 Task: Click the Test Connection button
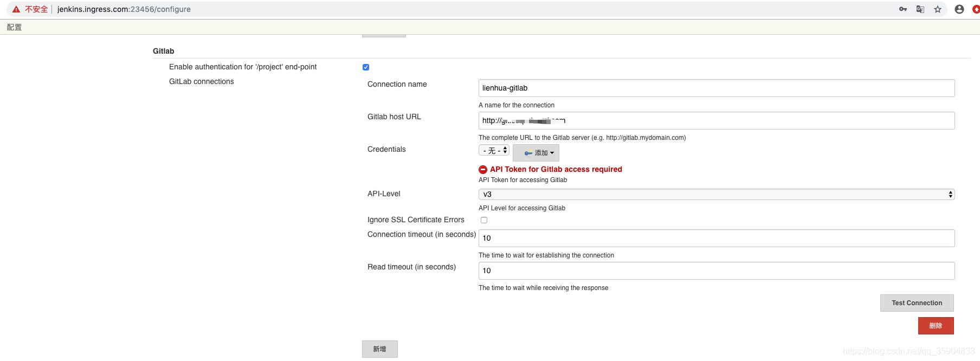click(917, 303)
